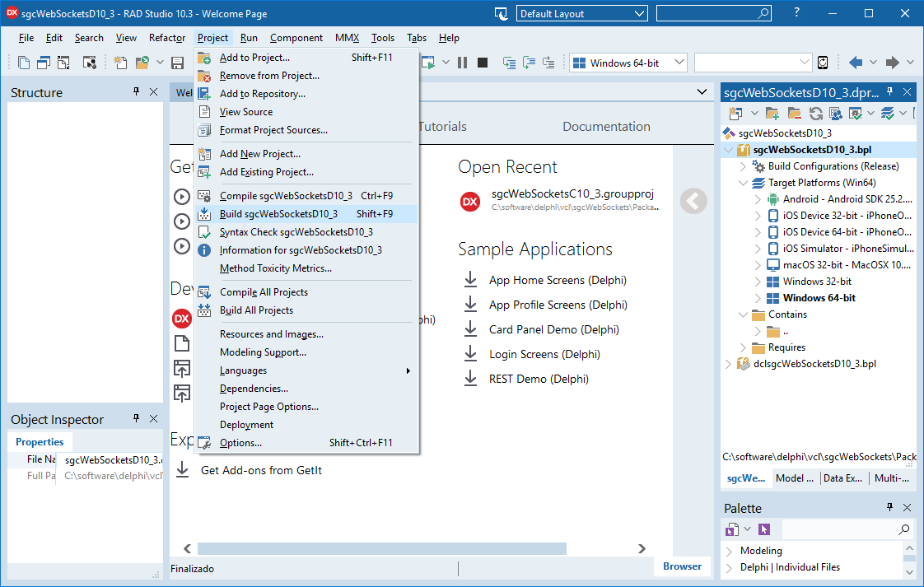Pin the Palette panel
The height and width of the screenshot is (587, 924).
coord(889,507)
